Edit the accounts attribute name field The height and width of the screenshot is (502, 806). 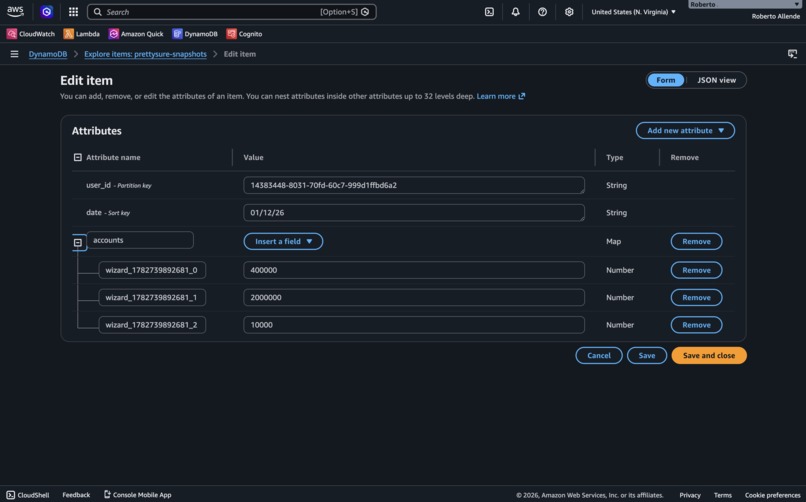140,240
